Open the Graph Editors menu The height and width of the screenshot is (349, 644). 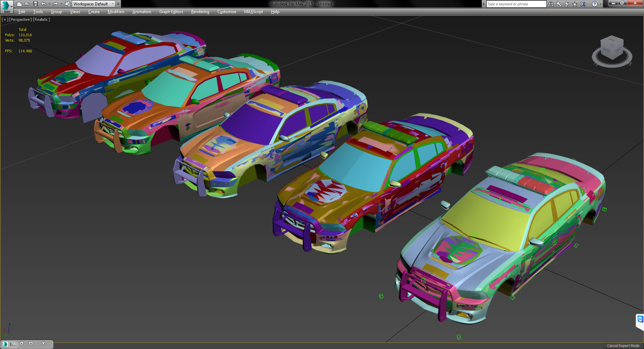click(171, 12)
